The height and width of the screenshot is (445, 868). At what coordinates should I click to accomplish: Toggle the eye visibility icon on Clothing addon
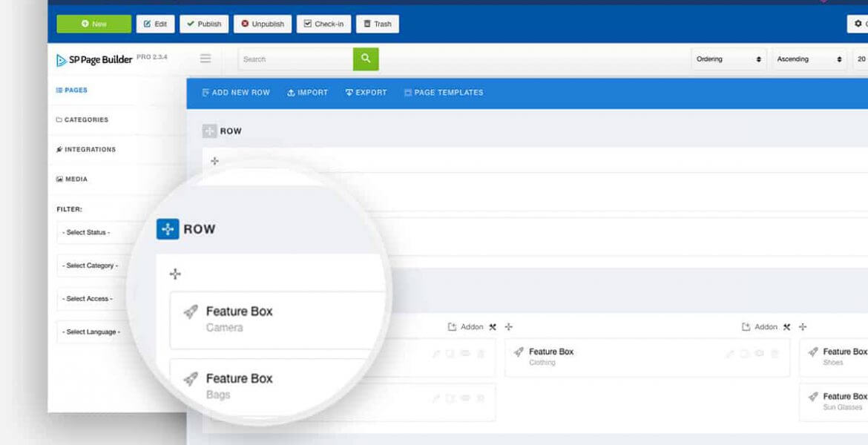[x=759, y=354]
